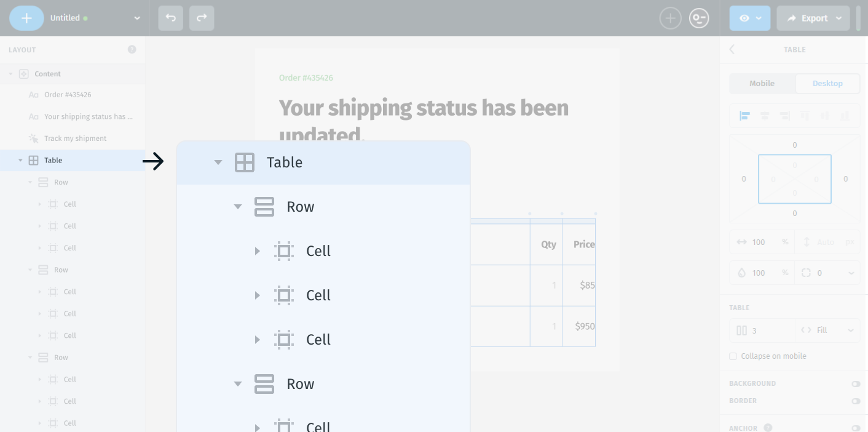Click the table columns count input field

pyautogui.click(x=768, y=330)
